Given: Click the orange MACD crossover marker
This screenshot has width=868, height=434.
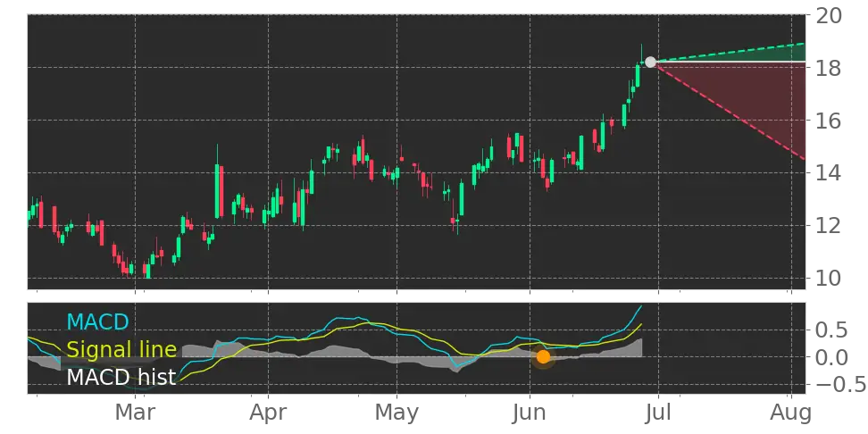Looking at the screenshot, I should pyautogui.click(x=543, y=357).
